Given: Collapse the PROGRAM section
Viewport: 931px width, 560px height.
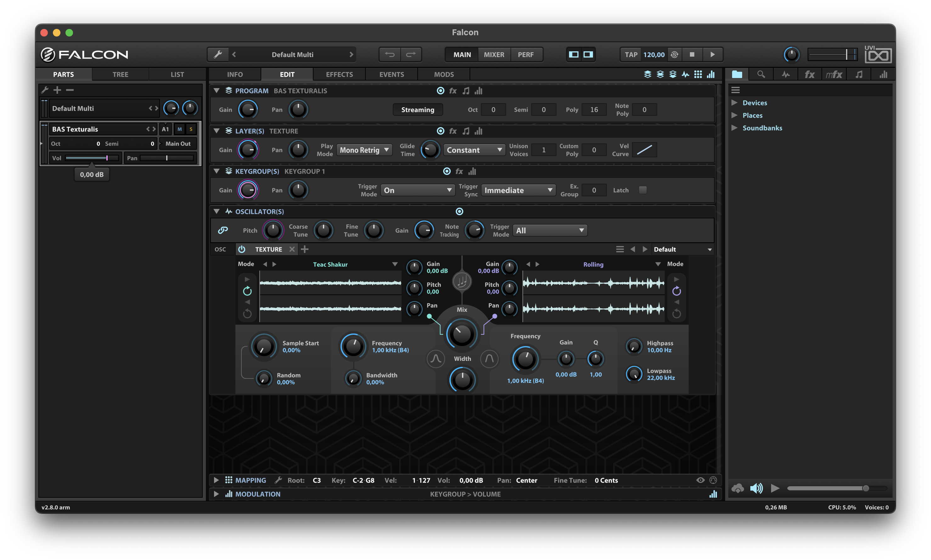Looking at the screenshot, I should pyautogui.click(x=217, y=91).
